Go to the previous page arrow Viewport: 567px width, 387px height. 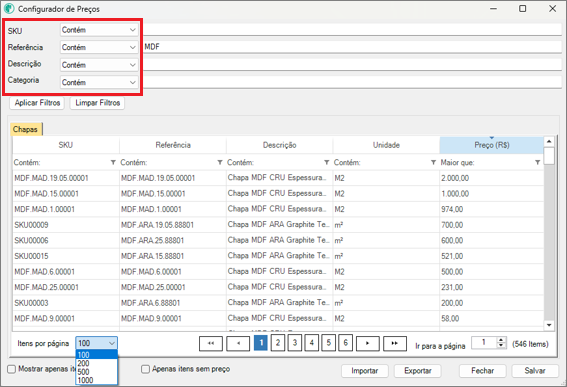click(238, 343)
